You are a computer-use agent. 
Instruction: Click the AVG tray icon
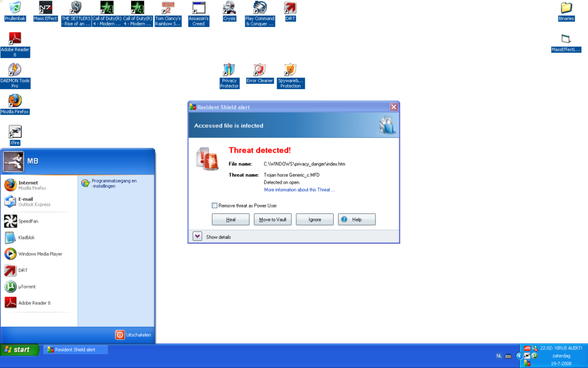[527, 363]
